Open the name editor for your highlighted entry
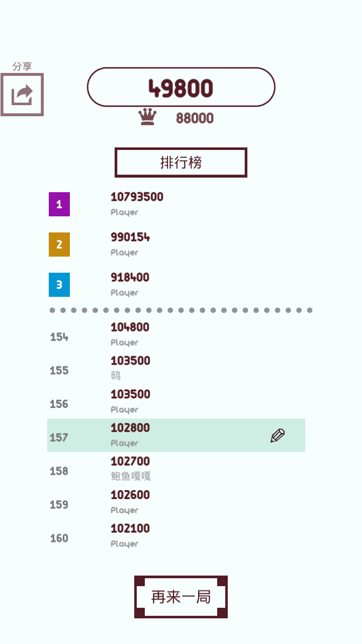The image size is (362, 644). tap(278, 435)
